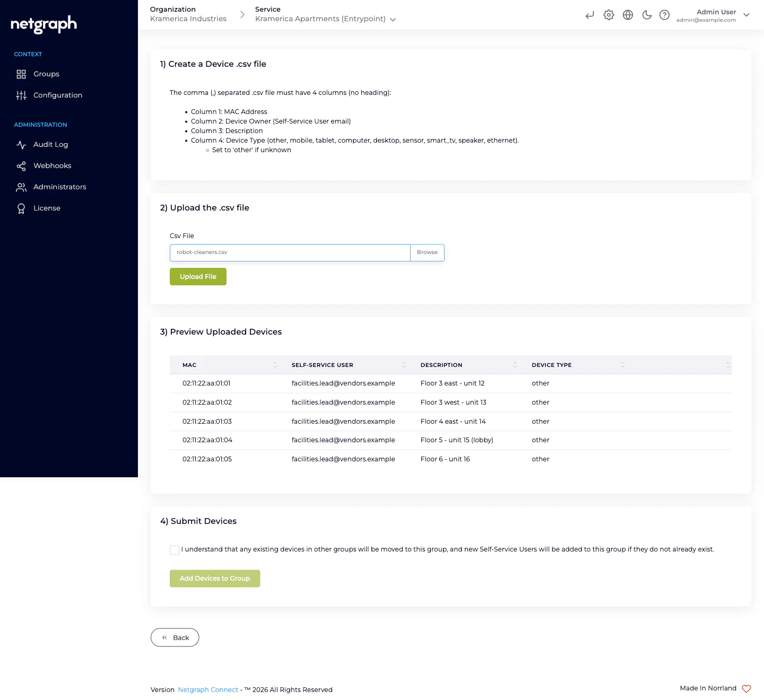Click the netgraph logo

tap(43, 24)
